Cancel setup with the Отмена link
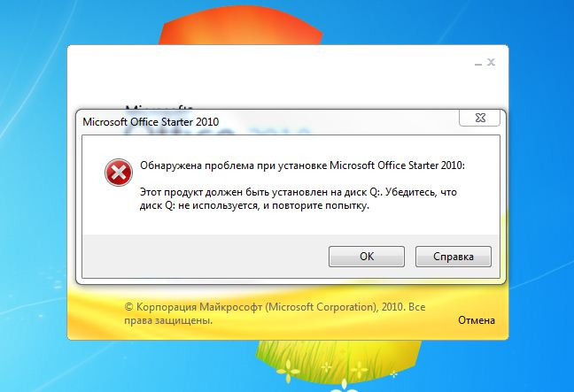This screenshot has width=574, height=392. [477, 320]
